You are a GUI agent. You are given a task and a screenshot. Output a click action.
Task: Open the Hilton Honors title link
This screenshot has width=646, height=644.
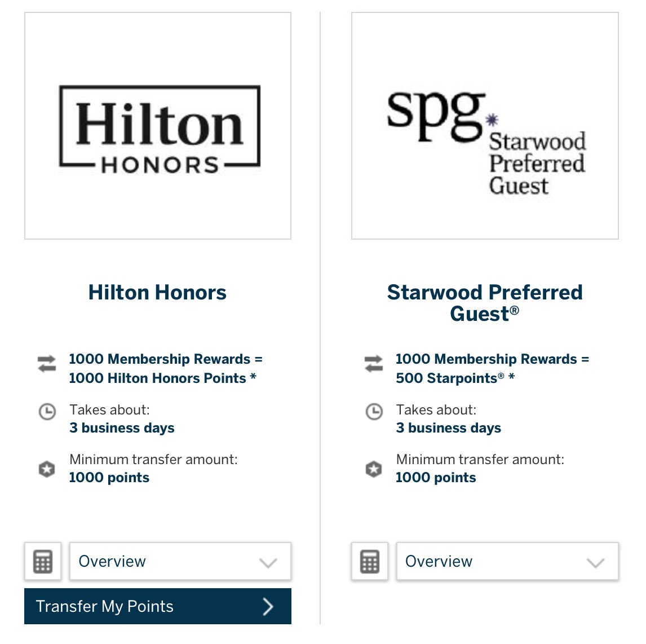(x=157, y=293)
